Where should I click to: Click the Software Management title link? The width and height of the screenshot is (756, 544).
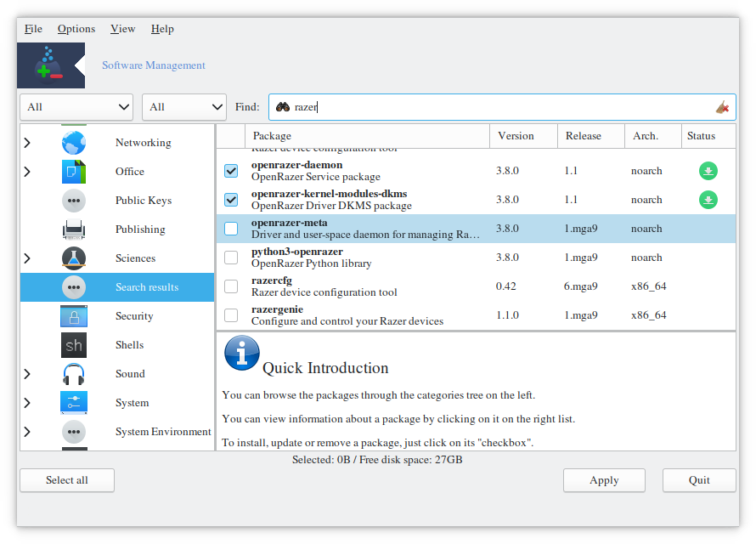[153, 65]
